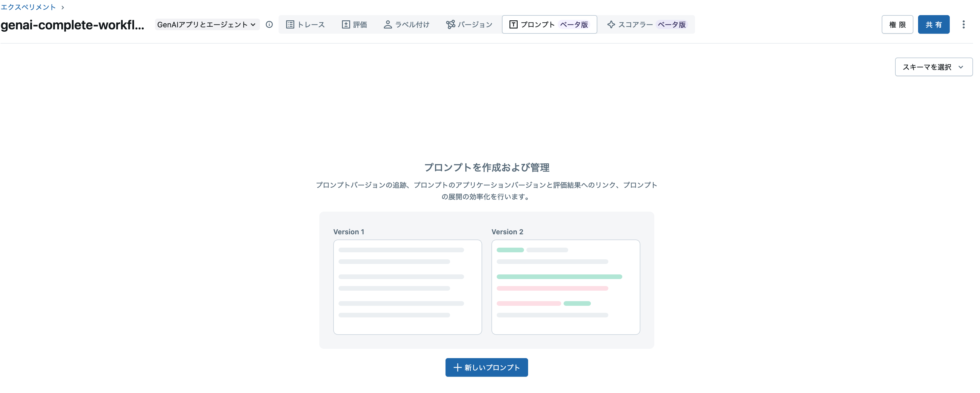The width and height of the screenshot is (980, 393).
Task: Select the Version 2 preview card
Action: tap(565, 287)
